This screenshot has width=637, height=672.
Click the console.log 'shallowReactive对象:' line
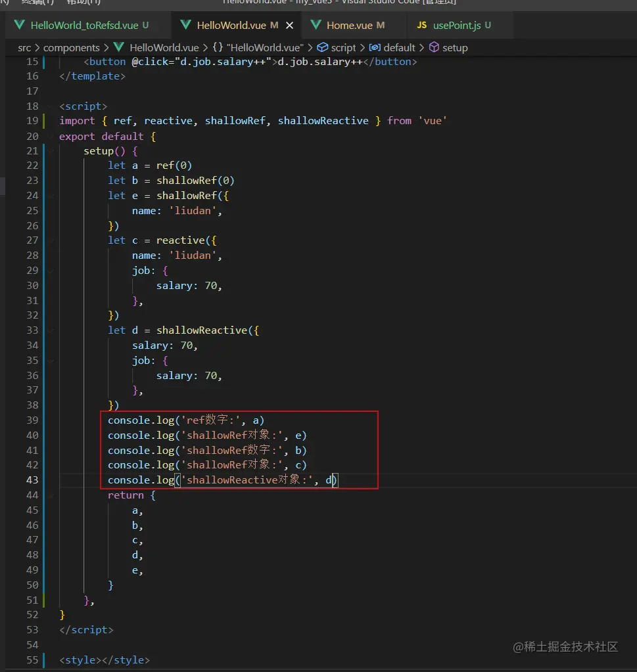tap(222, 480)
